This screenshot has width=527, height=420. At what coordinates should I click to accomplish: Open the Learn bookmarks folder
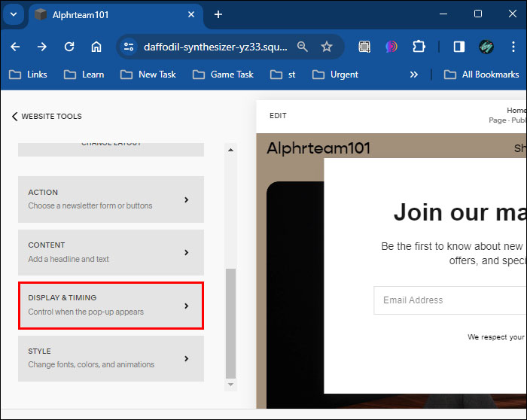click(84, 75)
